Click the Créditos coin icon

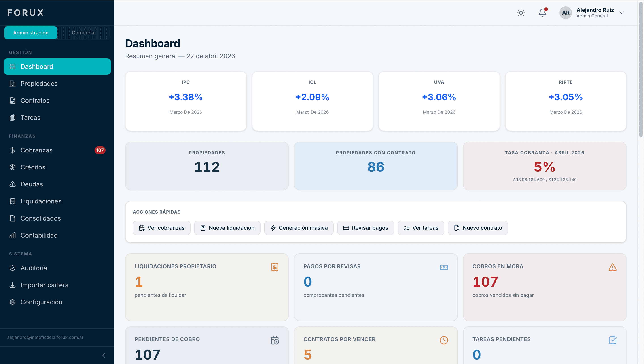pos(13,167)
